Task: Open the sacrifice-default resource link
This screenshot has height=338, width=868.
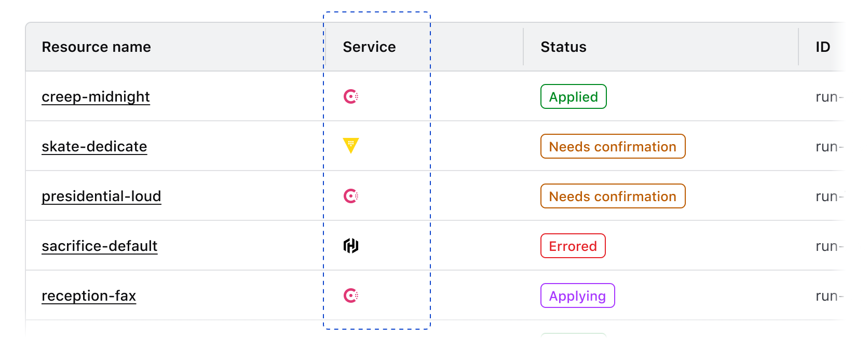Action: click(x=99, y=246)
